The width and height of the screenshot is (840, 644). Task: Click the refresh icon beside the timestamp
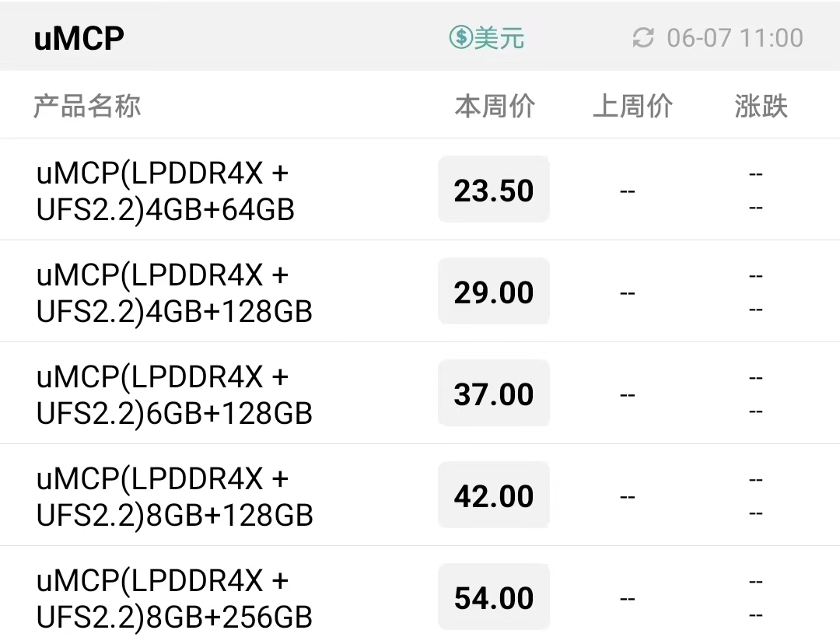click(x=643, y=38)
